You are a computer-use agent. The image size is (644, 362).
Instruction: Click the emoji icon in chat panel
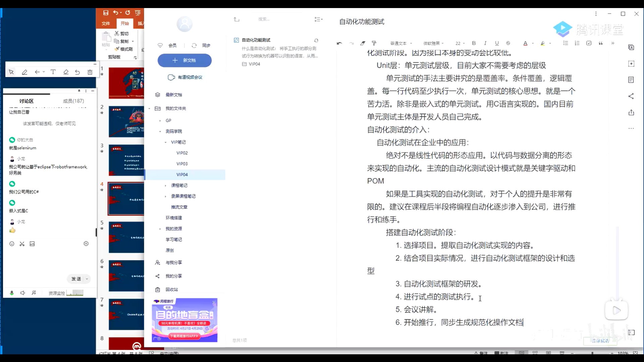pos(12,244)
